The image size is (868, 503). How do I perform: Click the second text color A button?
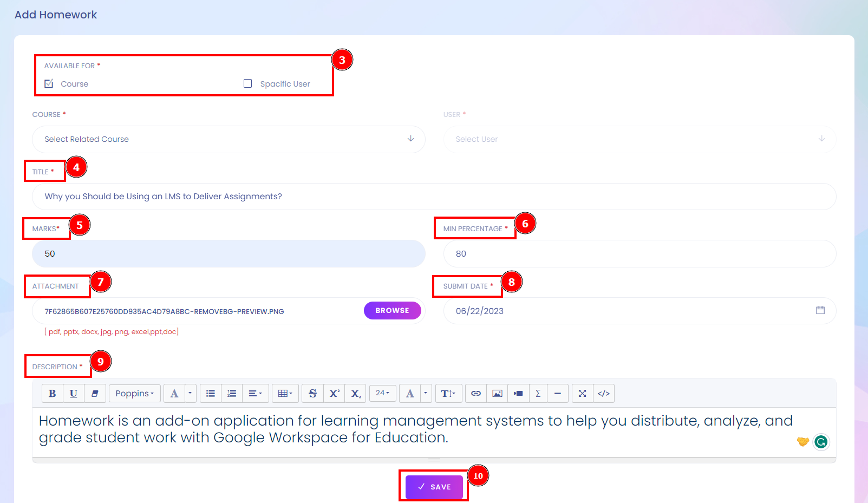tap(410, 394)
